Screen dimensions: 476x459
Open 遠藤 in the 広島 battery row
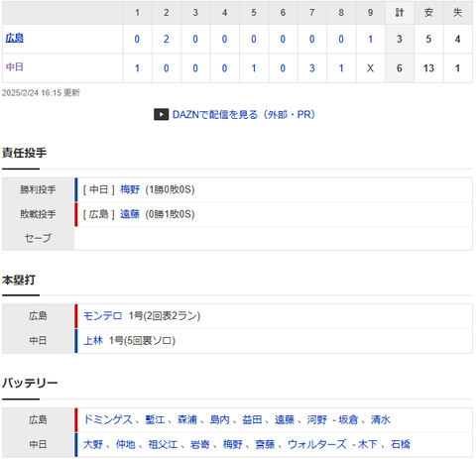pos(285,419)
